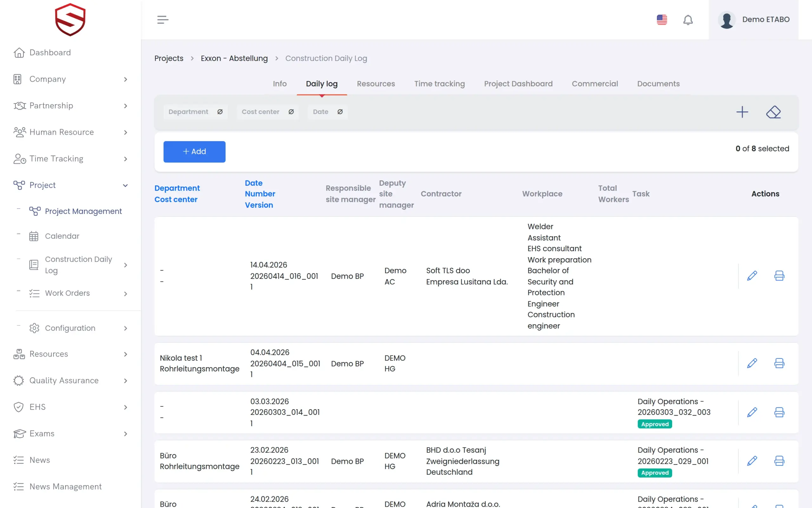Expand the EHS sidebar menu
Image resolution: width=812 pixels, height=508 pixels.
[x=70, y=407]
